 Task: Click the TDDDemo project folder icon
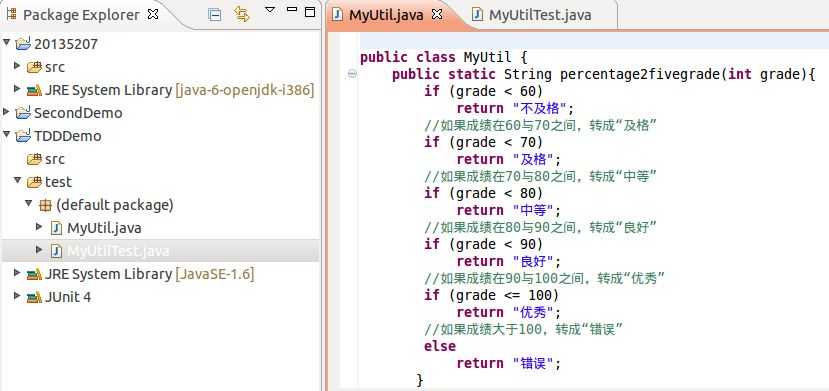click(x=23, y=136)
